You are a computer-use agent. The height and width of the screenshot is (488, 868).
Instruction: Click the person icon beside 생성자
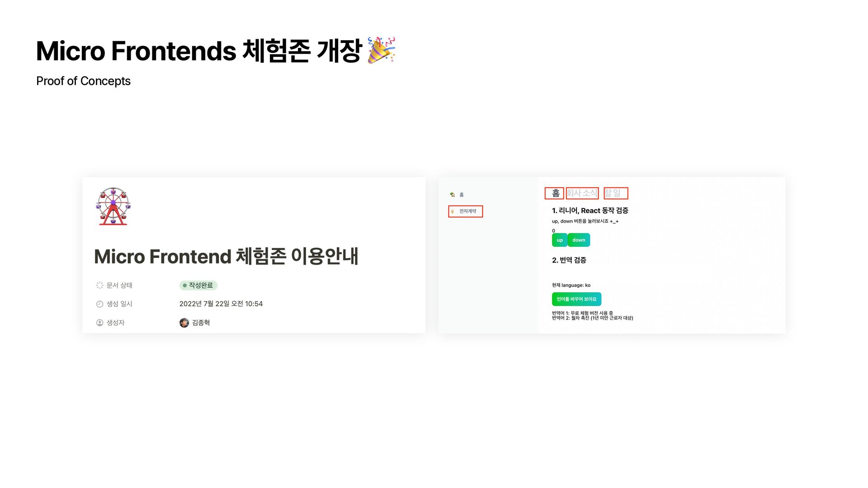(99, 323)
